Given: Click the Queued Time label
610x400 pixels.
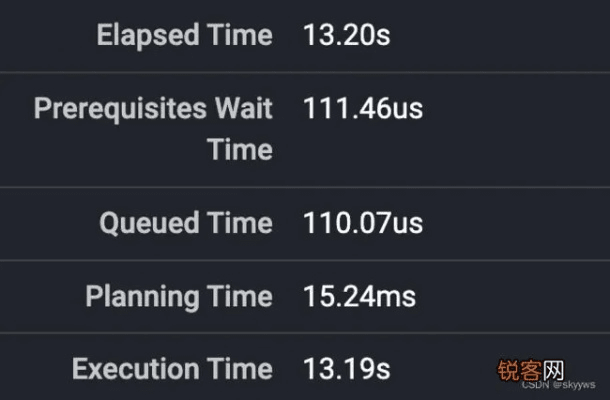Looking at the screenshot, I should [x=185, y=223].
